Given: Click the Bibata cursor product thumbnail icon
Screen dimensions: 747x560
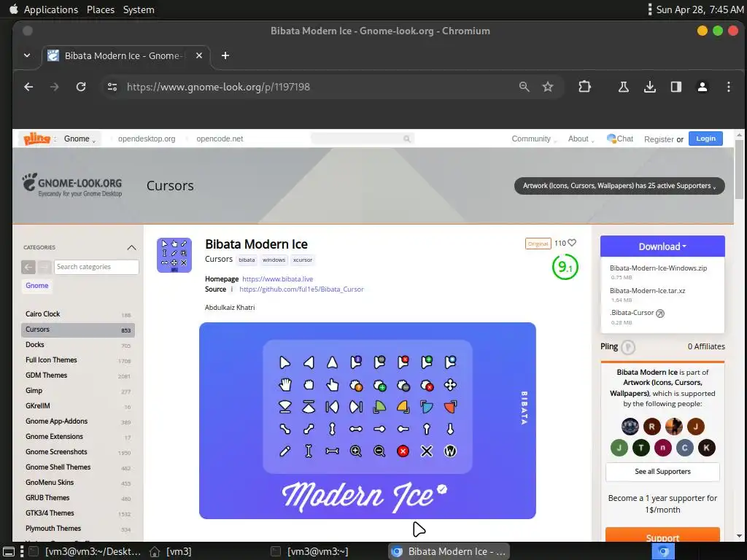Looking at the screenshot, I should [174, 255].
